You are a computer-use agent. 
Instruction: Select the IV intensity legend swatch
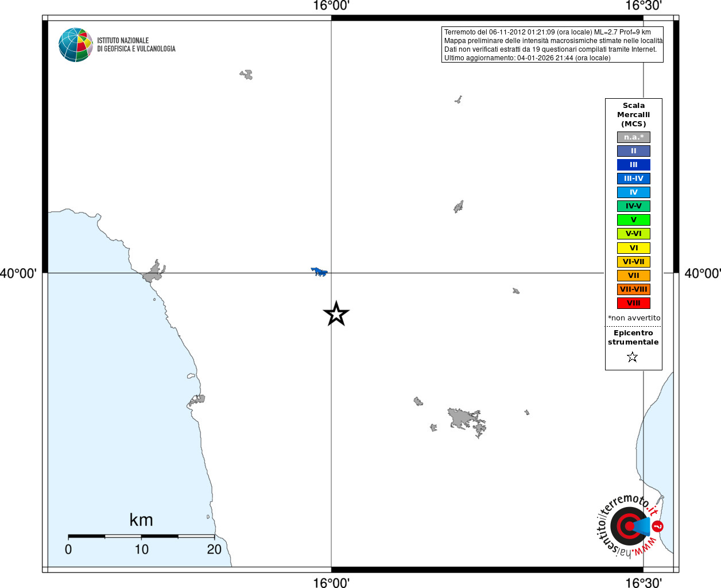[634, 192]
